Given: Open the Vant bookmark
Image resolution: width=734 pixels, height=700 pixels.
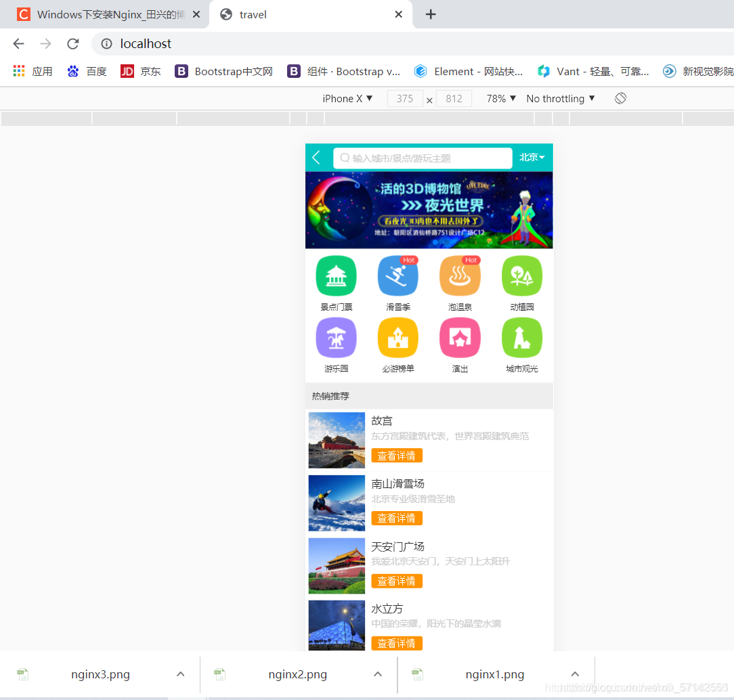Looking at the screenshot, I should coord(593,71).
